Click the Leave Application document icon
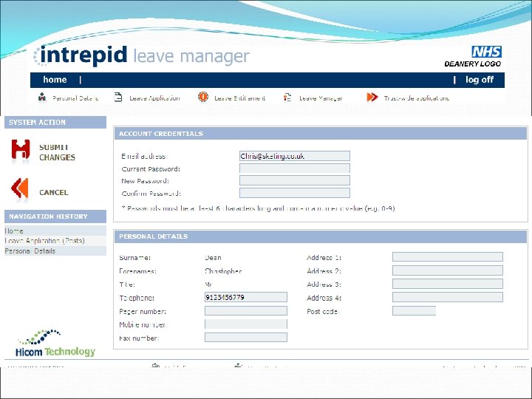This screenshot has height=399, width=532. point(118,98)
